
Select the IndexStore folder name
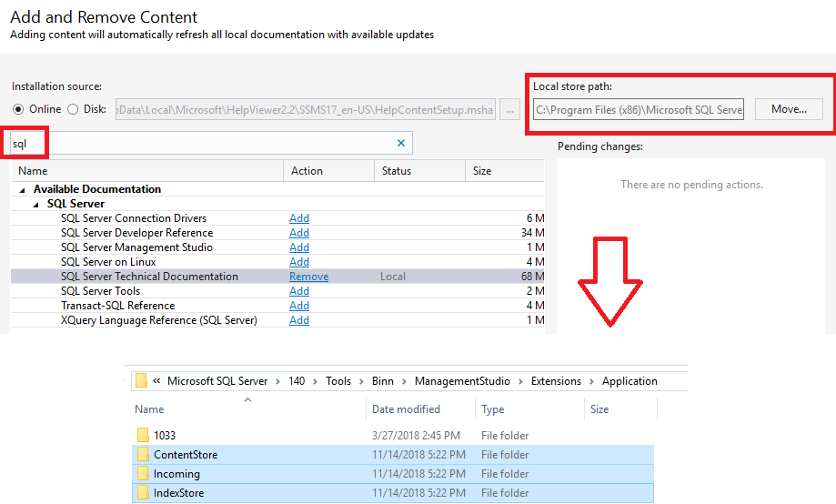coord(178,493)
